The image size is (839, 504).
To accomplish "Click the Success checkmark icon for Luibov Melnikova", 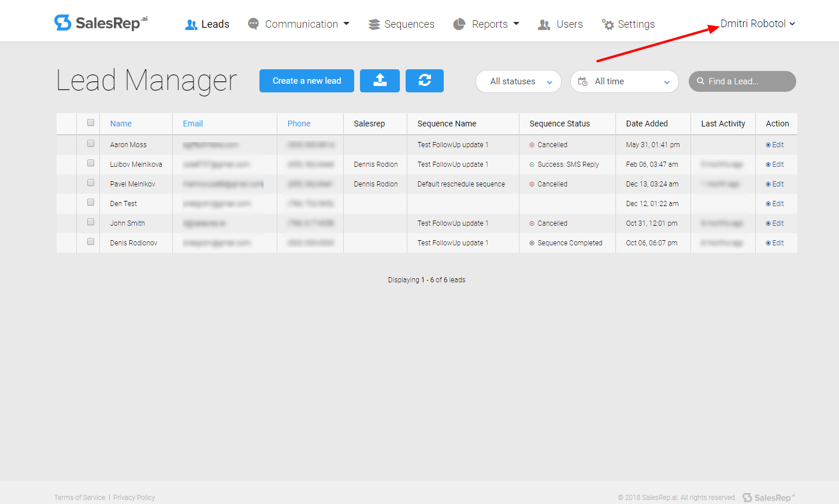I will (532, 165).
